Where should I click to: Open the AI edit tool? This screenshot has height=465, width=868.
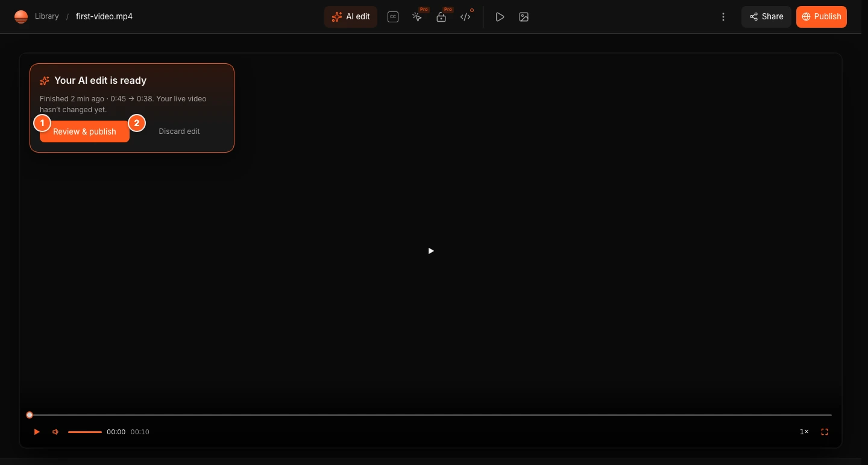pyautogui.click(x=351, y=17)
